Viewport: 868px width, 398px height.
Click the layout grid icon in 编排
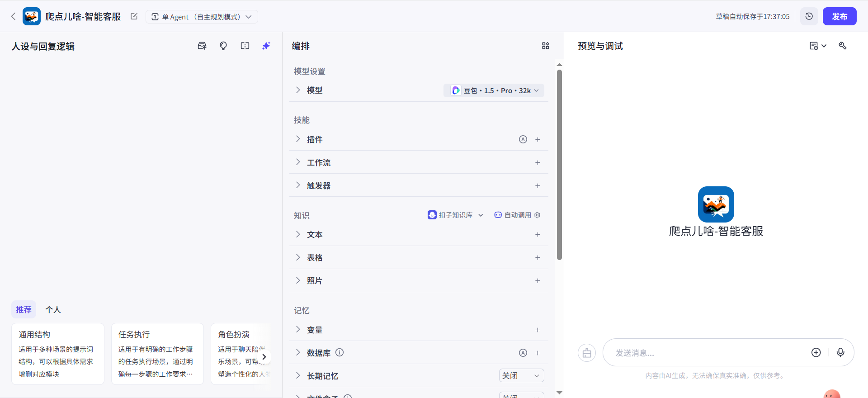coord(546,46)
